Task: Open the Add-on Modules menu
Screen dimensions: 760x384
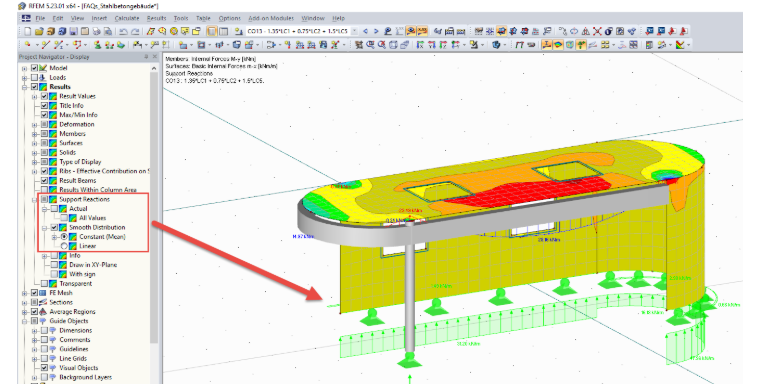Action: tap(271, 18)
